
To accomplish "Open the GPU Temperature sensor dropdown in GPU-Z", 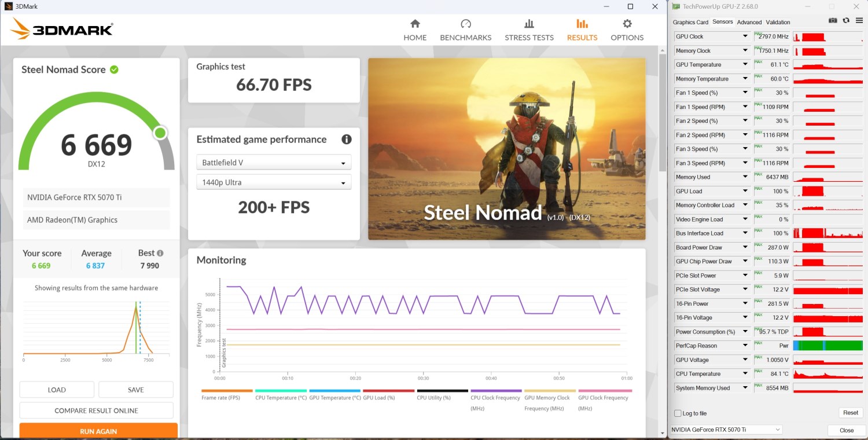I will click(x=745, y=65).
